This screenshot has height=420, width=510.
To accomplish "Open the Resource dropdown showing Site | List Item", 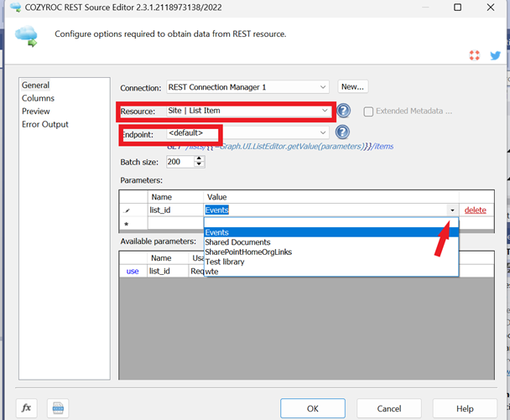I will pyautogui.click(x=325, y=111).
